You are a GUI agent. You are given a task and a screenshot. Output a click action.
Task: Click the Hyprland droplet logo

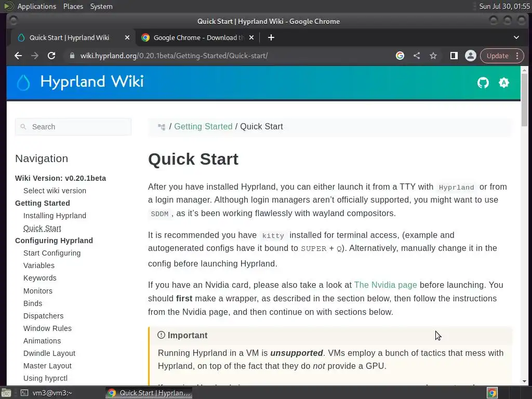coord(23,83)
